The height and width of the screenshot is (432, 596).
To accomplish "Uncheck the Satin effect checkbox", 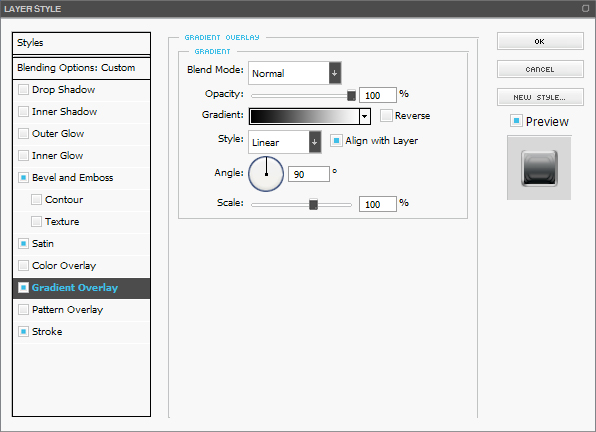I will tap(23, 244).
